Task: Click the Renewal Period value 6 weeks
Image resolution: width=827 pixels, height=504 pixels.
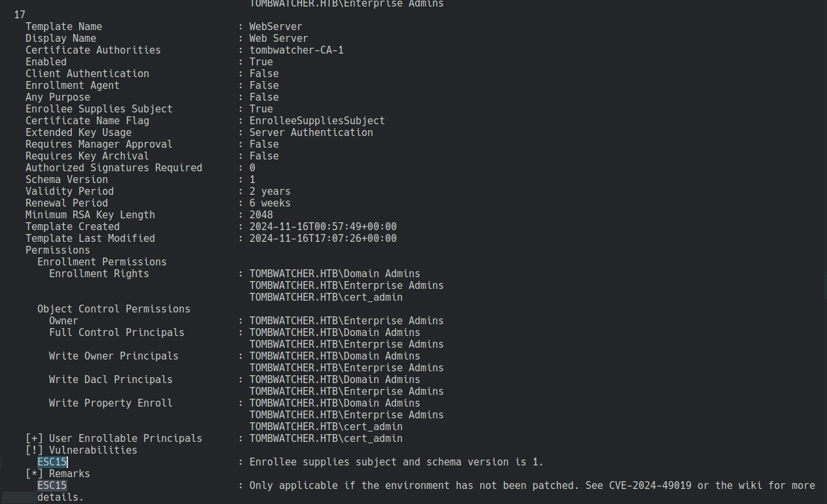Action: click(269, 203)
